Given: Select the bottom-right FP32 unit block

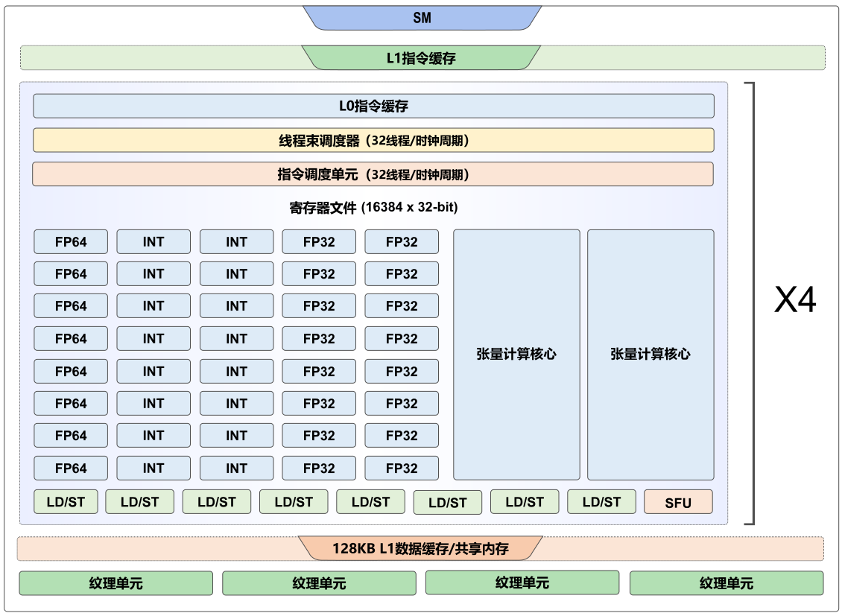Looking at the screenshot, I should coord(402,468).
